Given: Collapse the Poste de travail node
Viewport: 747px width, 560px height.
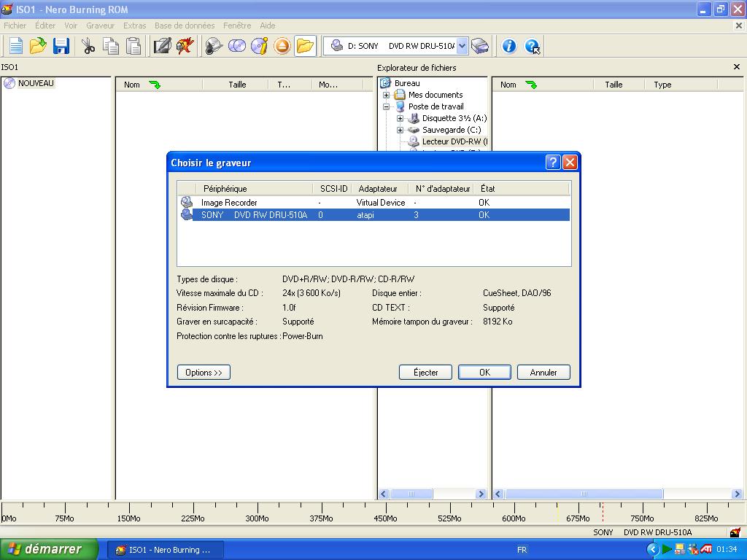Looking at the screenshot, I should tap(386, 106).
